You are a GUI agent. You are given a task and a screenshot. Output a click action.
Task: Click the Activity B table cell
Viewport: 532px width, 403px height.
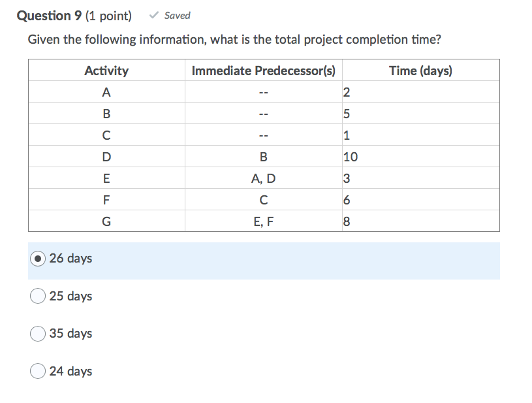[106, 113]
